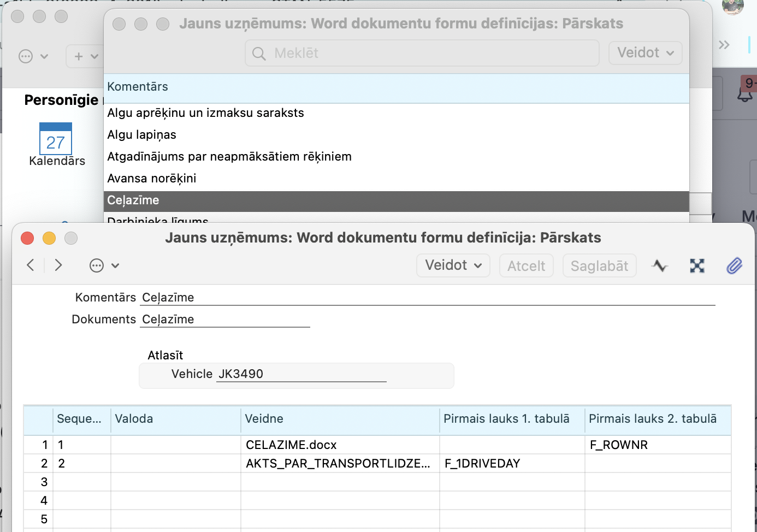Click the paperclip attachments icon

(734, 266)
